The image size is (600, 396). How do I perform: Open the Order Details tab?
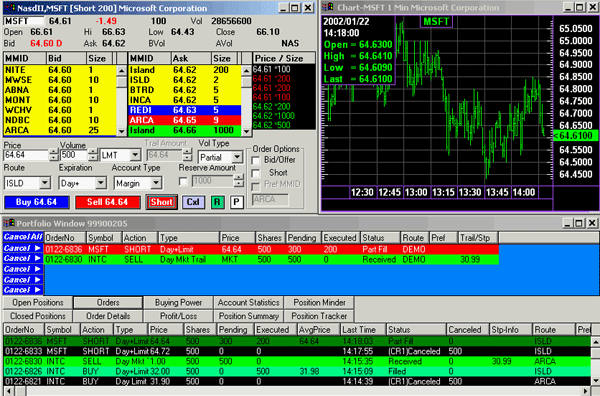(x=108, y=316)
